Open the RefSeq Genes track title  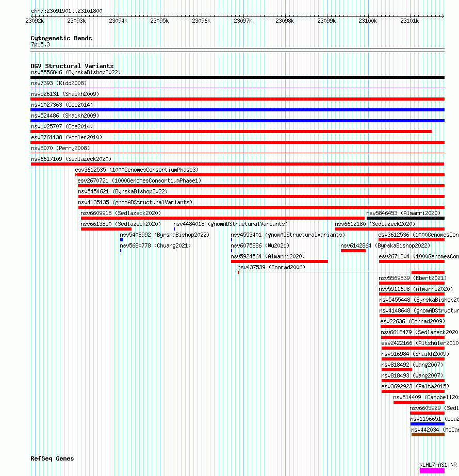(x=52, y=458)
